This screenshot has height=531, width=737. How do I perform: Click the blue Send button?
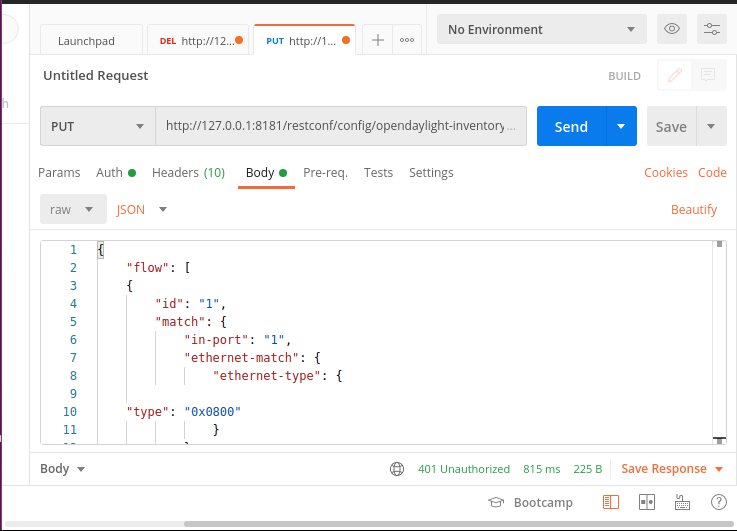(571, 127)
